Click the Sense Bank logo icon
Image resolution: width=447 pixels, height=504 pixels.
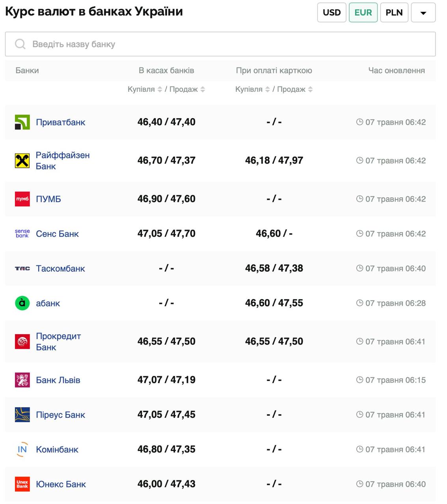(x=22, y=233)
